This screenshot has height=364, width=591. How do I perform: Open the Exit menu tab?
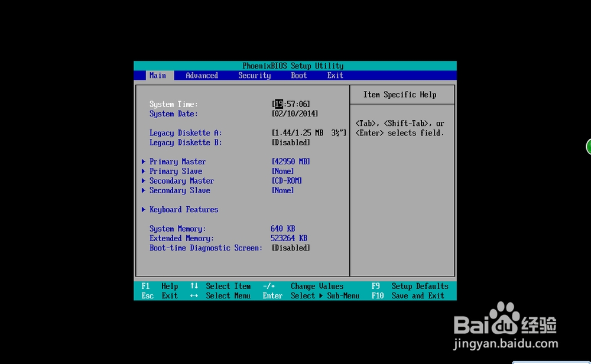coord(335,76)
